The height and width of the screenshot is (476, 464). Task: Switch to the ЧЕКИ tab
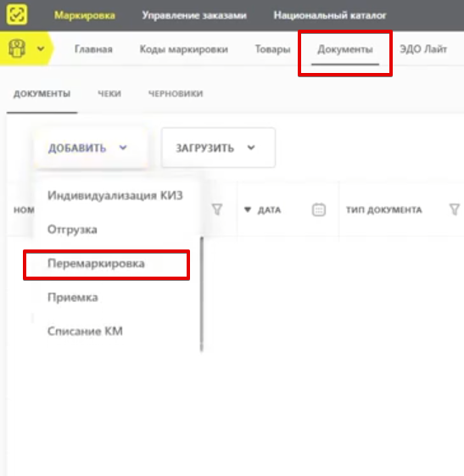point(109,93)
